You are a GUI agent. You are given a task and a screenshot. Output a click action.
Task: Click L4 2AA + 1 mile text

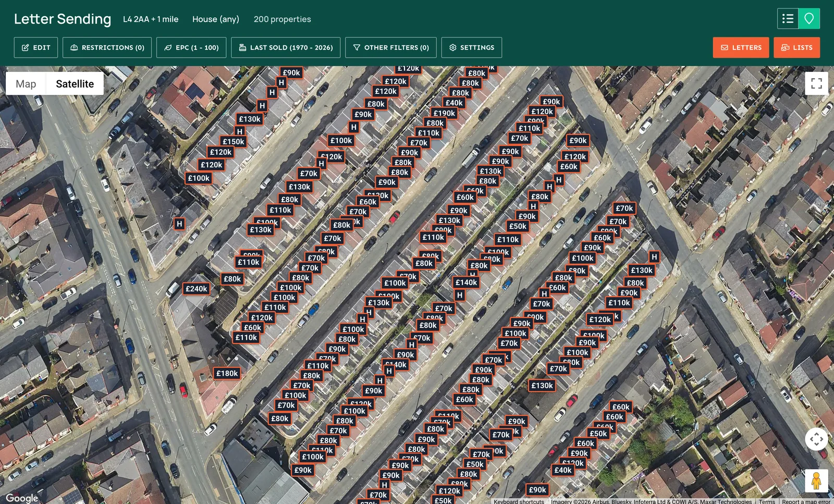click(151, 19)
